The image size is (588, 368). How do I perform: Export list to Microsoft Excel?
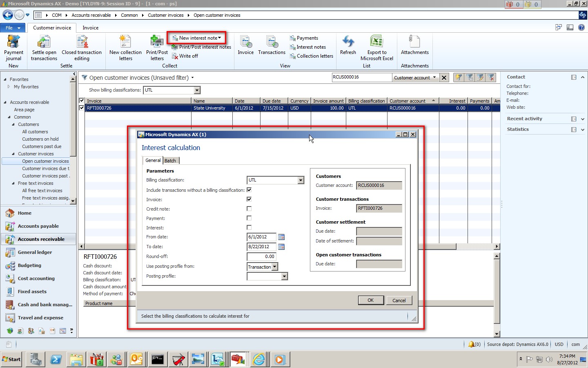coord(377,48)
